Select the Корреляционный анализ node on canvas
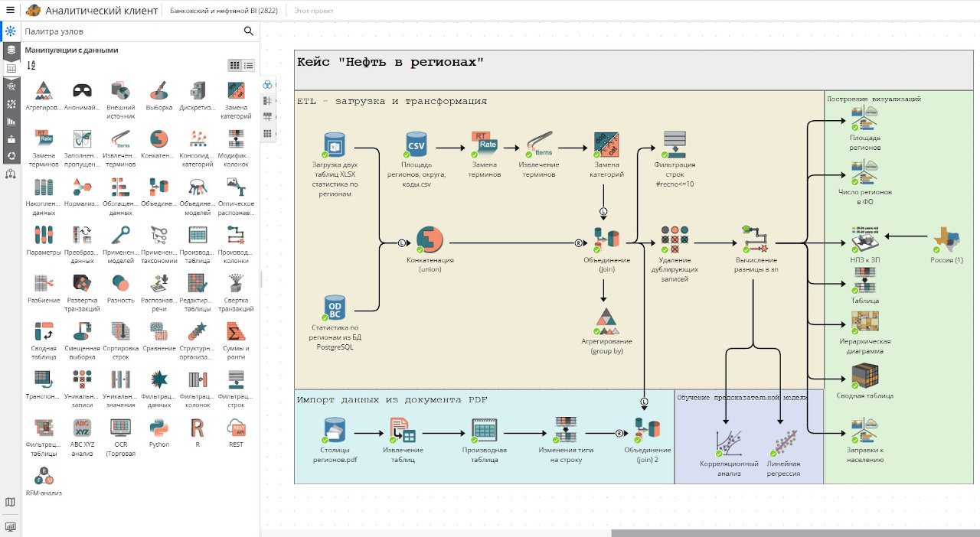 pyautogui.click(x=728, y=444)
